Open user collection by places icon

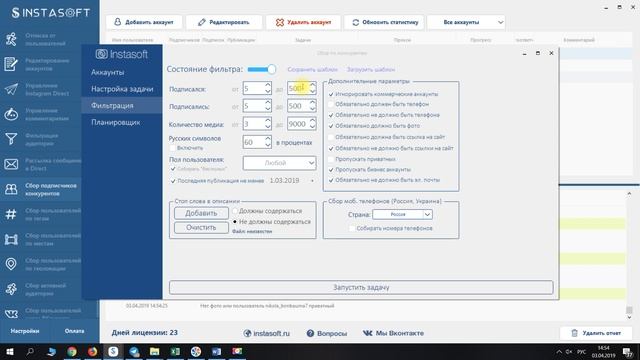(x=11, y=239)
